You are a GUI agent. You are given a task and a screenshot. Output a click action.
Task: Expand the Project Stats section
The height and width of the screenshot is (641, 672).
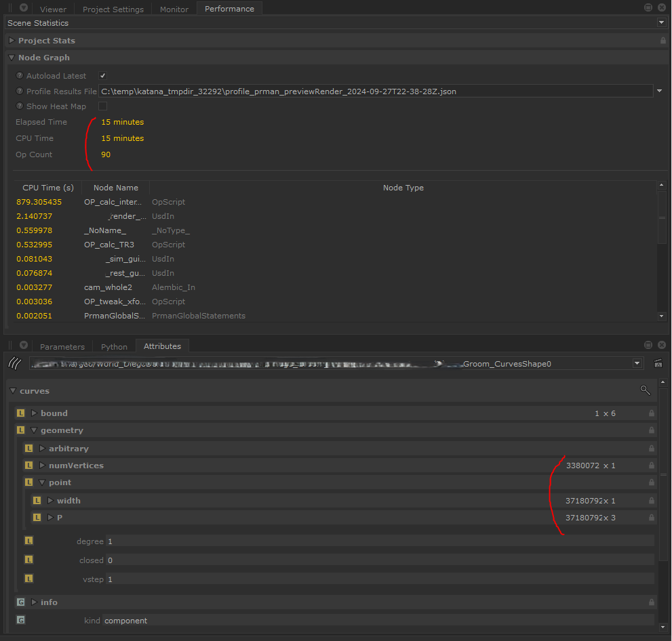point(12,41)
